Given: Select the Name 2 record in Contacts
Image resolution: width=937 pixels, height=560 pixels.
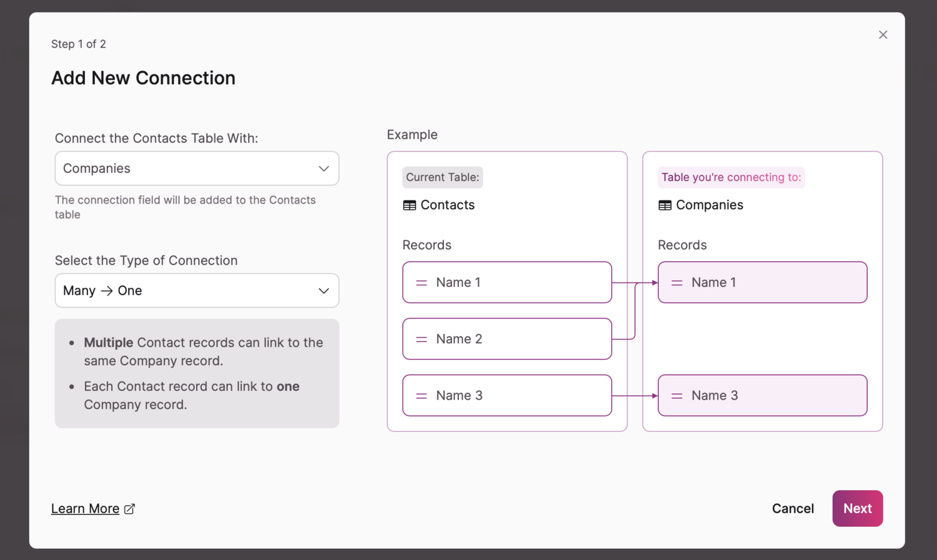Looking at the screenshot, I should point(507,339).
